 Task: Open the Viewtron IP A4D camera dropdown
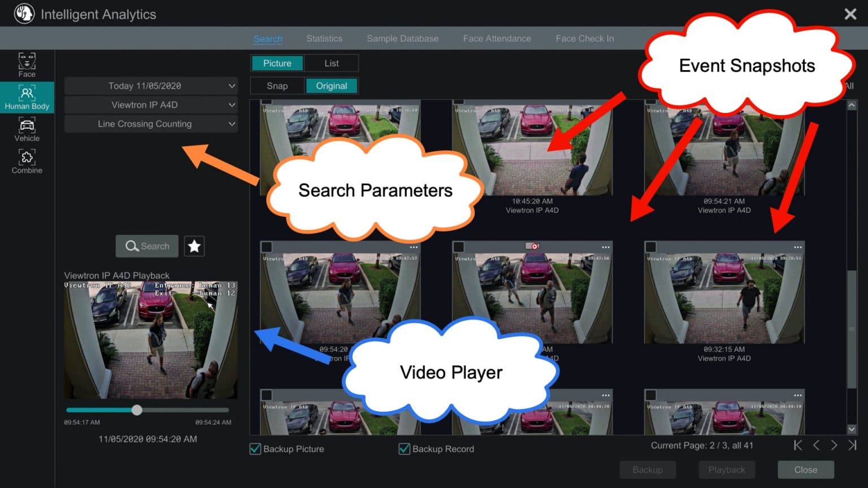point(151,105)
